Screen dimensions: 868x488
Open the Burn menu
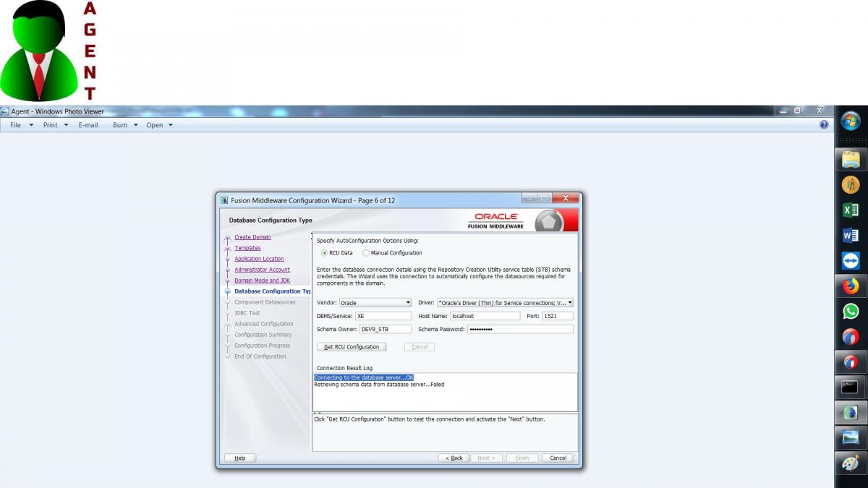(125, 125)
